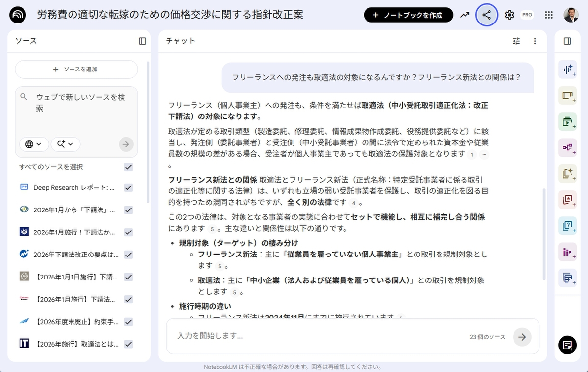Uncheck 2026年1月施行！下請法か source

pos(129,232)
